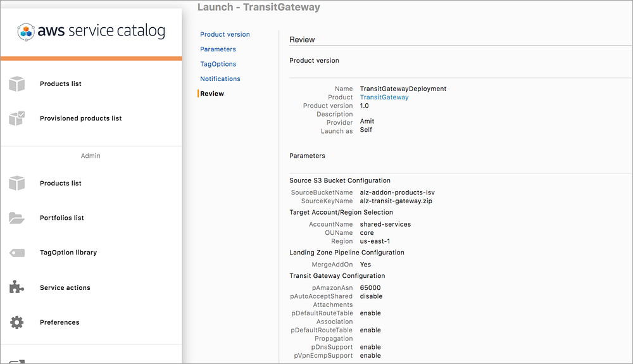This screenshot has height=364, width=633.
Task: Click the Landing Zone Pipeline Configuration heading
Action: point(347,253)
